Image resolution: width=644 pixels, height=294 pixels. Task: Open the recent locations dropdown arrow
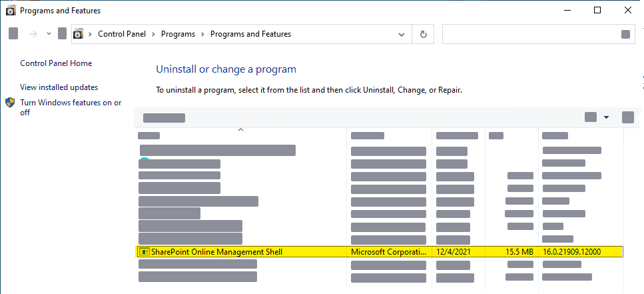[49, 34]
